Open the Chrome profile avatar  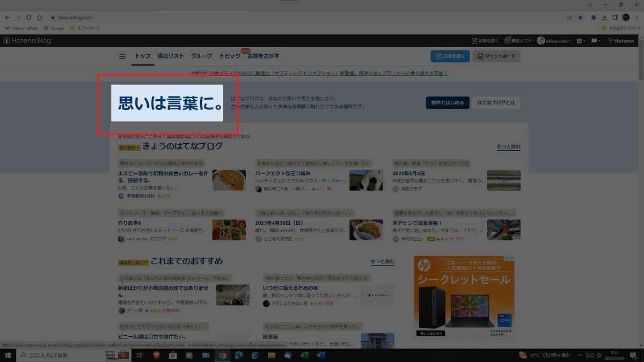click(626, 17)
